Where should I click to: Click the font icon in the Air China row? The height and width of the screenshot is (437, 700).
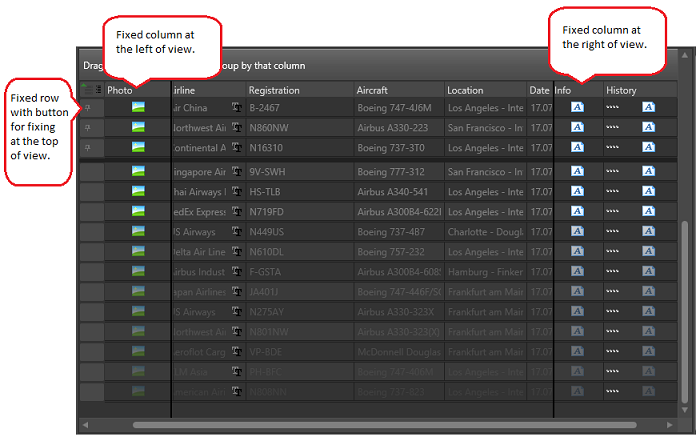[237, 108]
